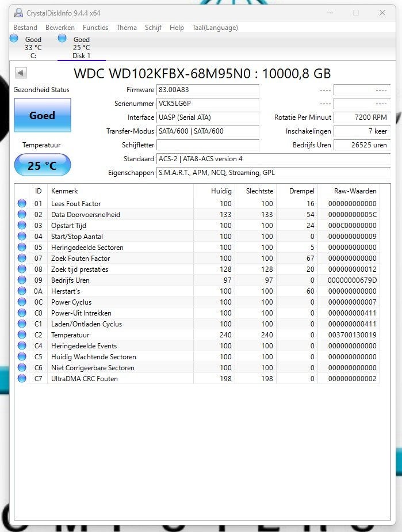402x532 pixels.
Task: Select the UltraDMA CRC Fouten row text
Action: coord(85,379)
